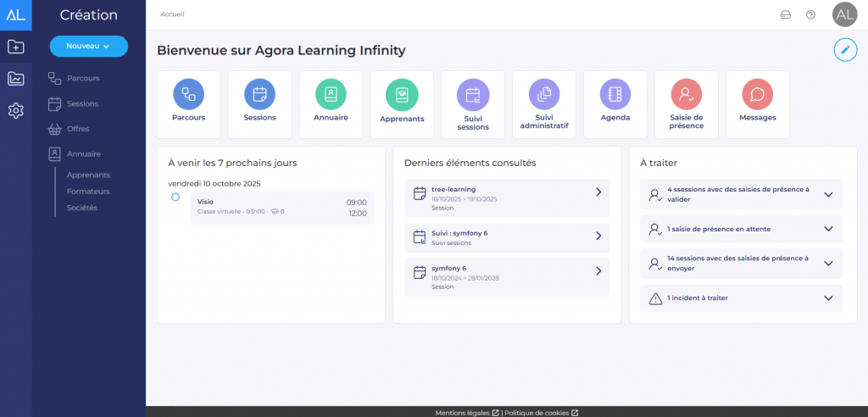The height and width of the screenshot is (417, 868).
Task: Click the edit pencil icon on dashboard
Action: pos(844,50)
